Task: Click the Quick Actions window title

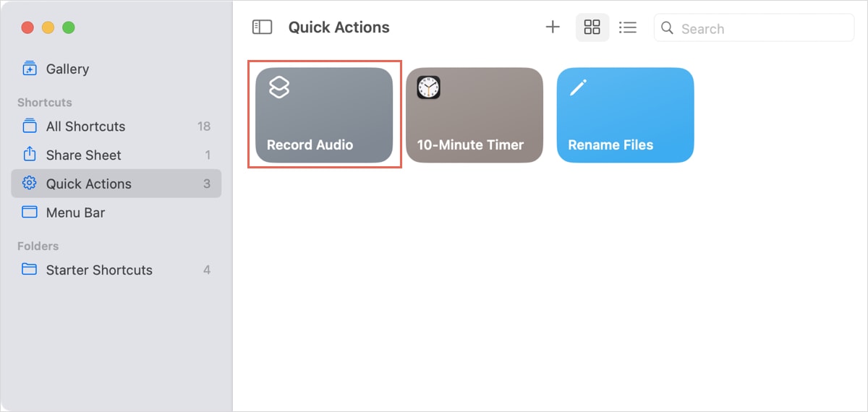Action: (339, 27)
